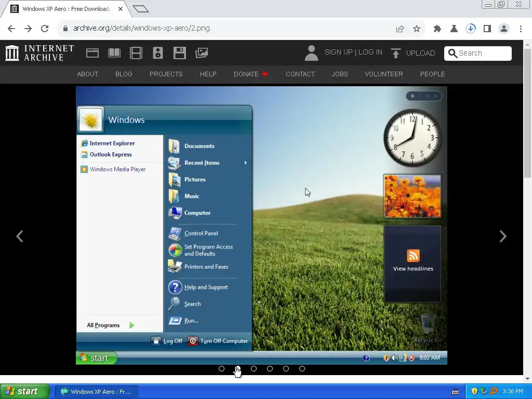The image size is (532, 399).
Task: Open the JOBS menu item
Action: click(x=340, y=74)
